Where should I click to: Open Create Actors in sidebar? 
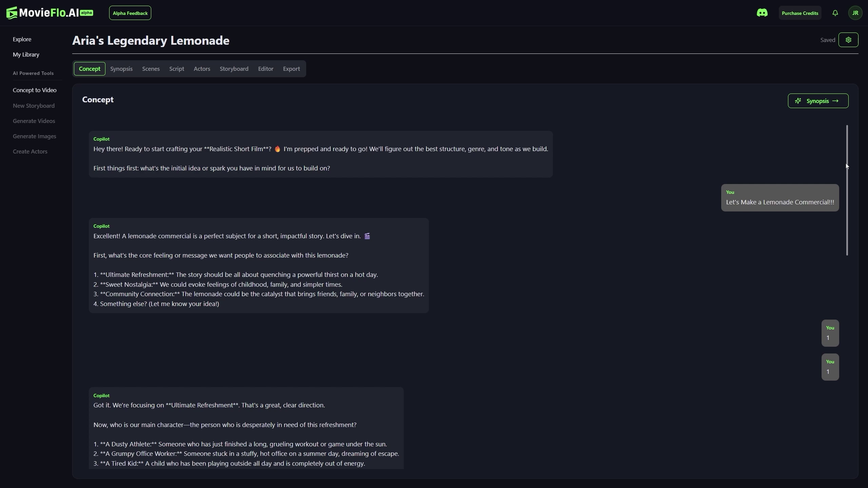pyautogui.click(x=30, y=151)
